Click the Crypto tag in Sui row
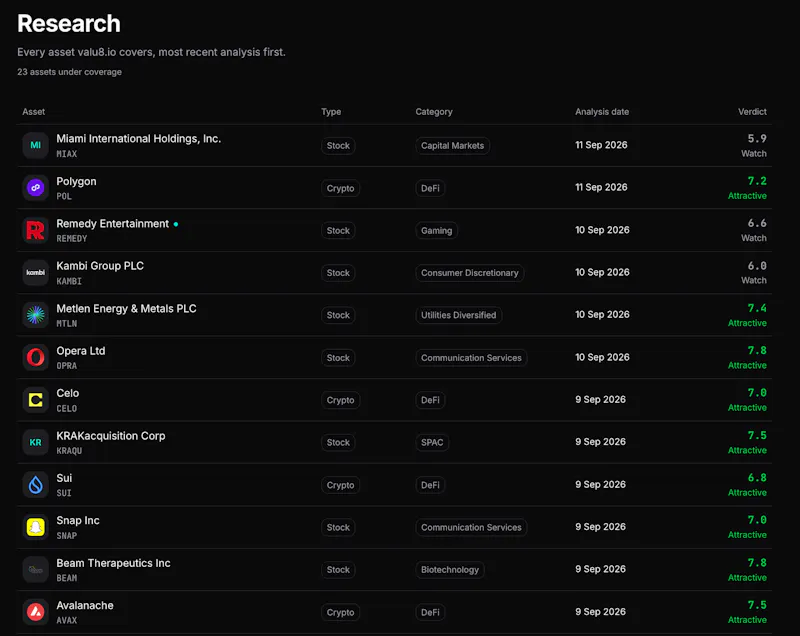This screenshot has width=800, height=636. click(x=340, y=485)
